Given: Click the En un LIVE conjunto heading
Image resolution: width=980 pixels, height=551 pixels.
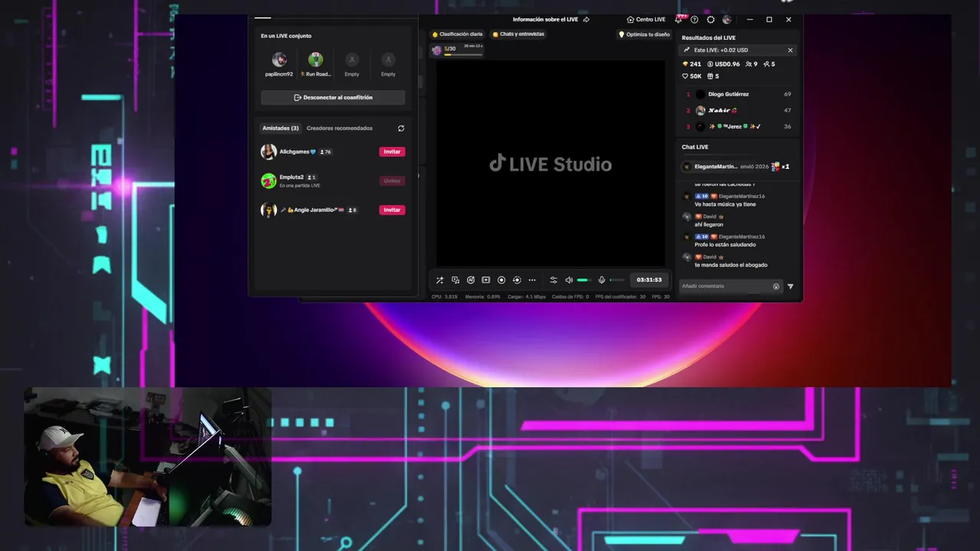Looking at the screenshot, I should click(286, 36).
